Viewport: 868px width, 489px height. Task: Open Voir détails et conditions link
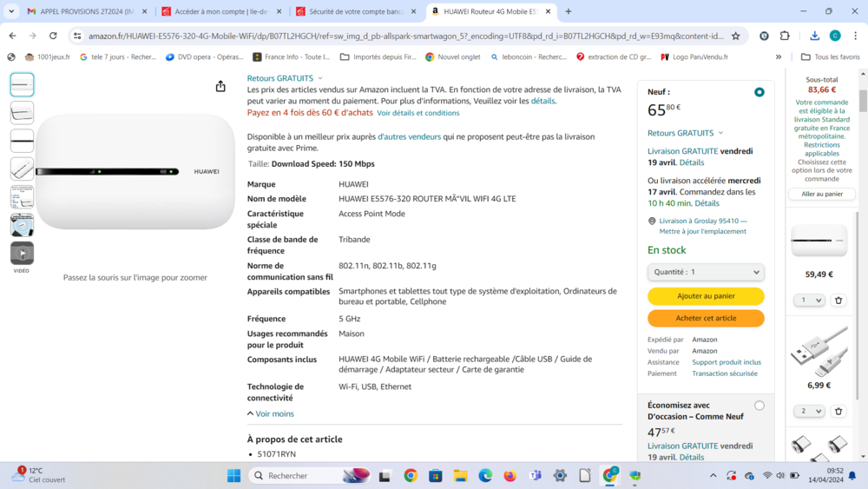tap(418, 113)
